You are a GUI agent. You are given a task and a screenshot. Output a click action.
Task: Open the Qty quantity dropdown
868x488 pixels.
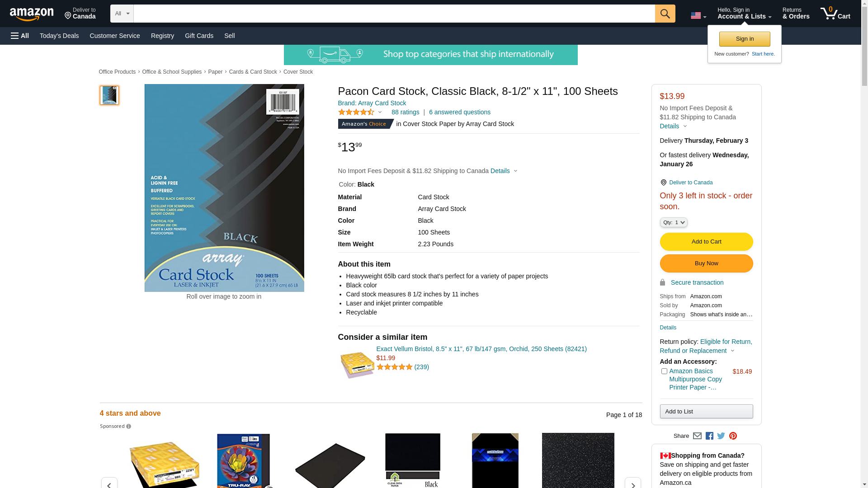click(x=673, y=222)
